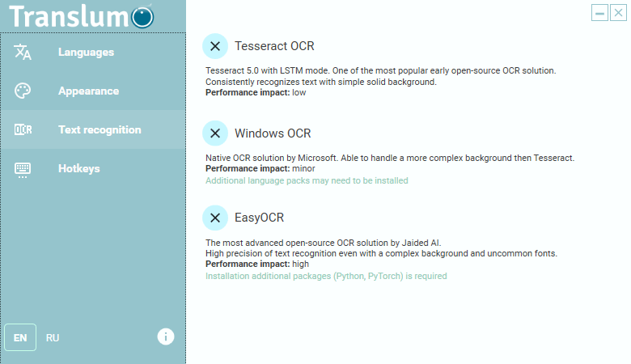The width and height of the screenshot is (631, 364).
Task: Click 'Performance impact: low' text
Action: [x=256, y=92]
